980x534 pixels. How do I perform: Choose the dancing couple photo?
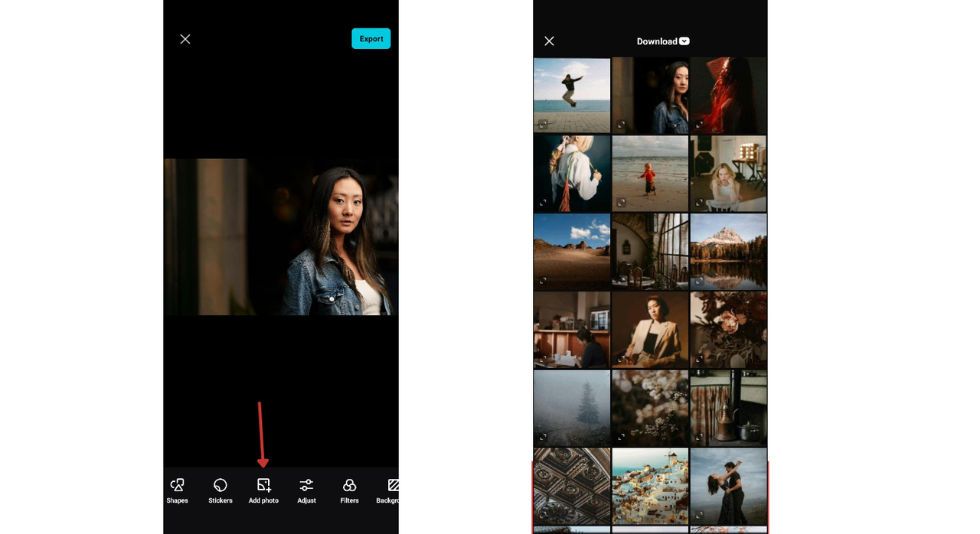coord(728,486)
